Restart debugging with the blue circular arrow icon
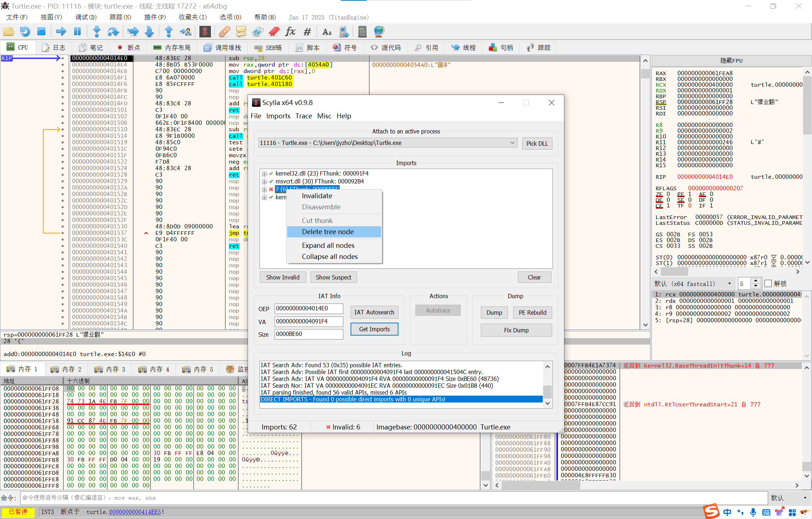This screenshot has width=812, height=519. click(25, 32)
